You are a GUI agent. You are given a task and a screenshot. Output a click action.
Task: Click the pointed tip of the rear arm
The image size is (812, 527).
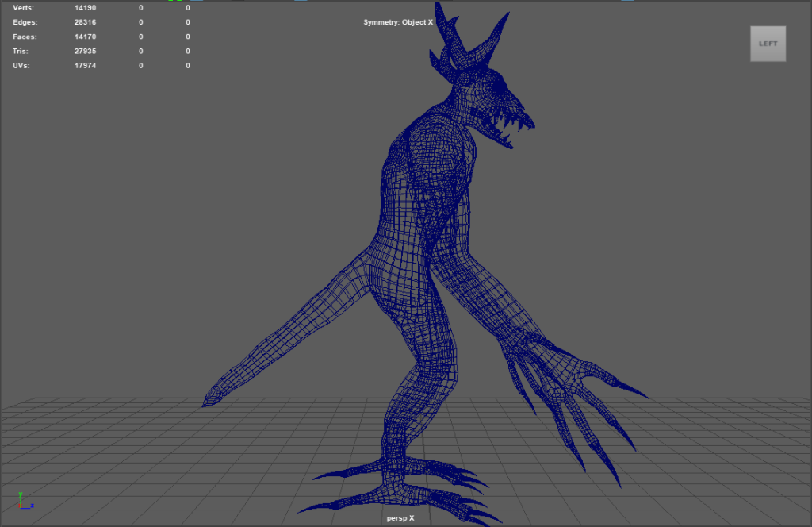[x=208, y=402]
